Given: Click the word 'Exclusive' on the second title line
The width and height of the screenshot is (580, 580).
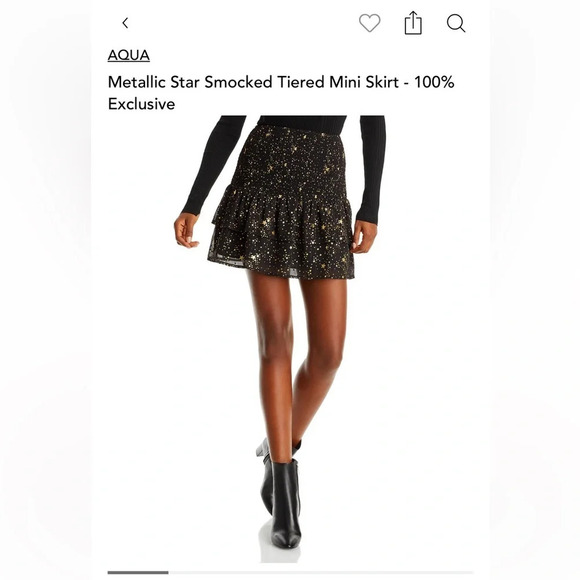Looking at the screenshot, I should pos(141,104).
